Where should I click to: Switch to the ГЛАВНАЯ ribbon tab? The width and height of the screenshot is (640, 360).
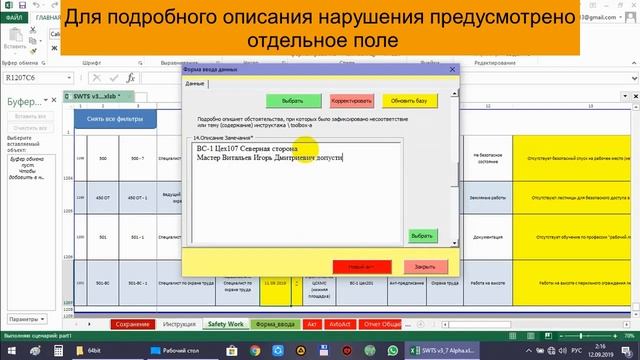tap(48, 18)
